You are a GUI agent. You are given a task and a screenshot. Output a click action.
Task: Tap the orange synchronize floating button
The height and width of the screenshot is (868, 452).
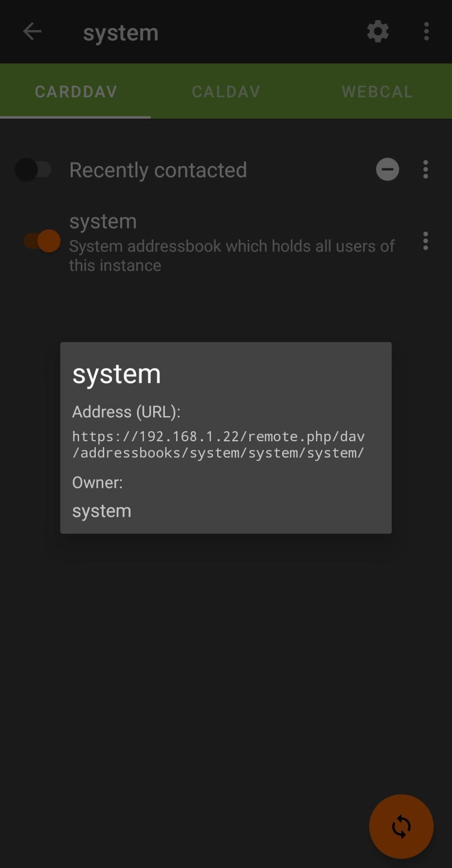point(401,826)
